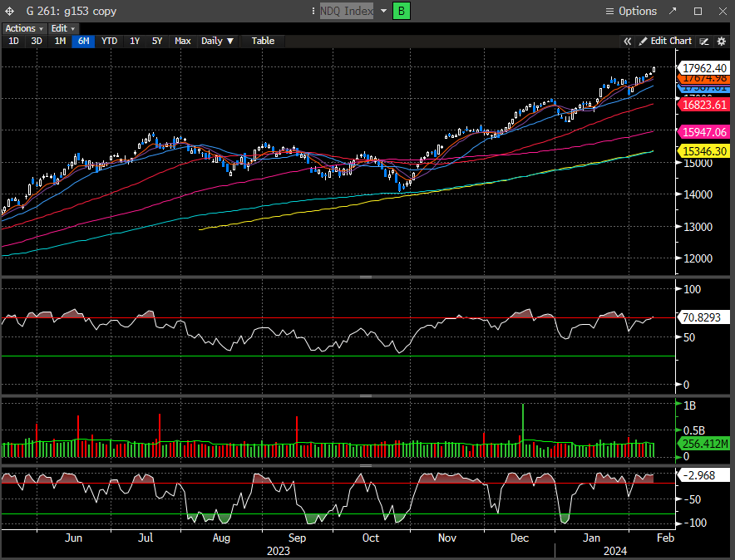Image resolution: width=735 pixels, height=560 pixels.
Task: Click the Options label
Action: click(638, 12)
